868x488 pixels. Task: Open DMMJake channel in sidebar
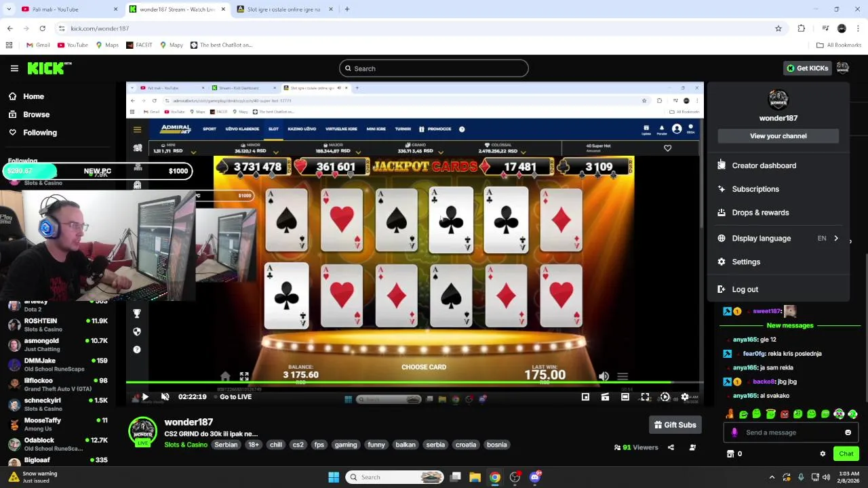click(58, 365)
